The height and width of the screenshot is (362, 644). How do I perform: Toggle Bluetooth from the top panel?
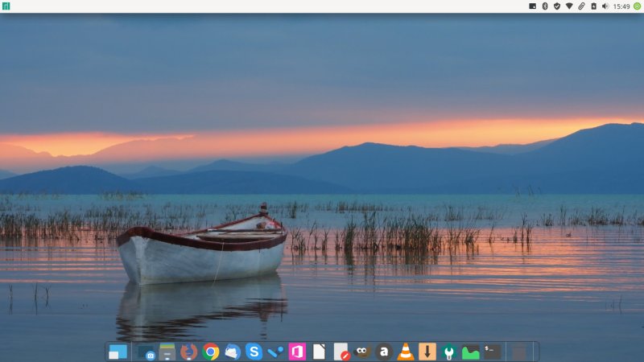coord(544,6)
